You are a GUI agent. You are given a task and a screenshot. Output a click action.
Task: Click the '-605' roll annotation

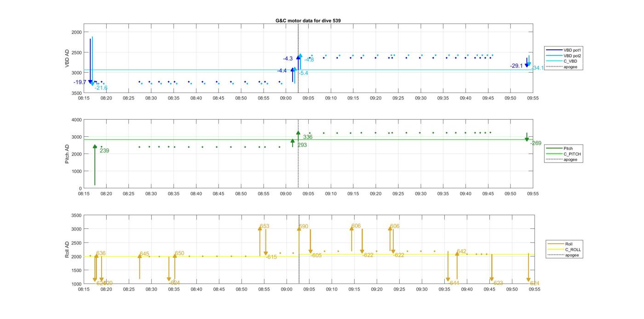tap(316, 255)
